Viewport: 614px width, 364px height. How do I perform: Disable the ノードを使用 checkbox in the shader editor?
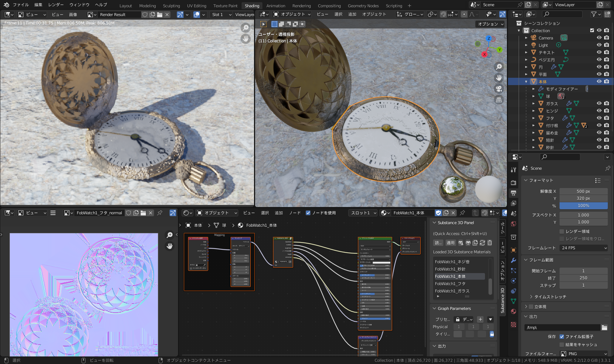click(x=308, y=213)
